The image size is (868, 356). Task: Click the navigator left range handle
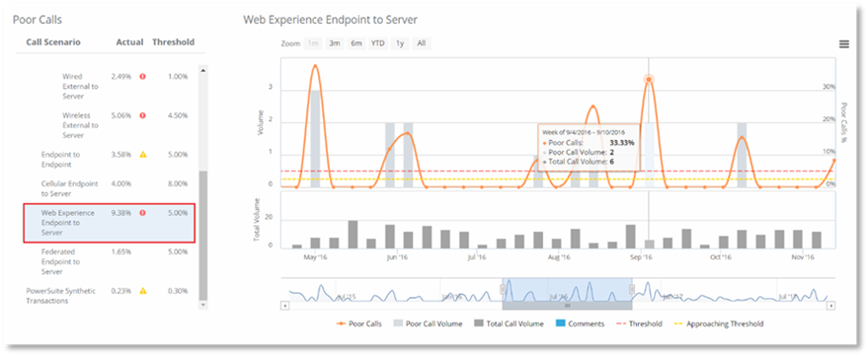tap(503, 289)
